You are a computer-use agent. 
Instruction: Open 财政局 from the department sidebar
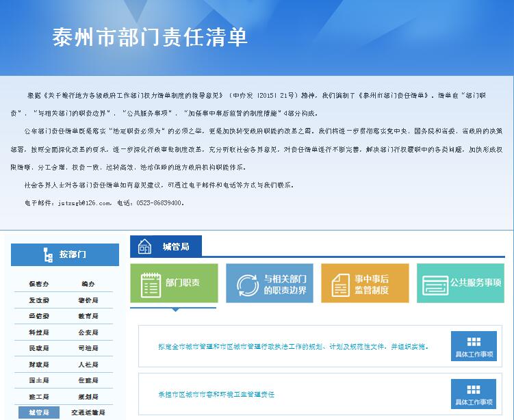coord(39,365)
